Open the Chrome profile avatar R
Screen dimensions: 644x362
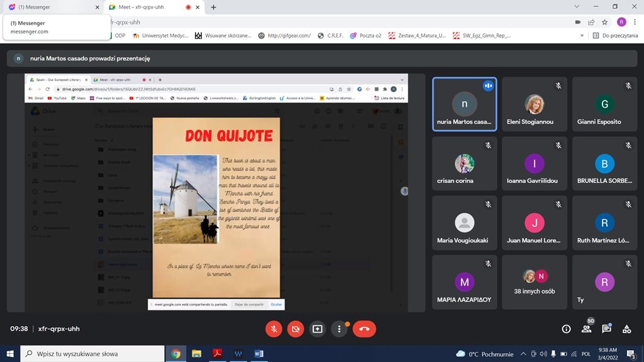pos(621,22)
